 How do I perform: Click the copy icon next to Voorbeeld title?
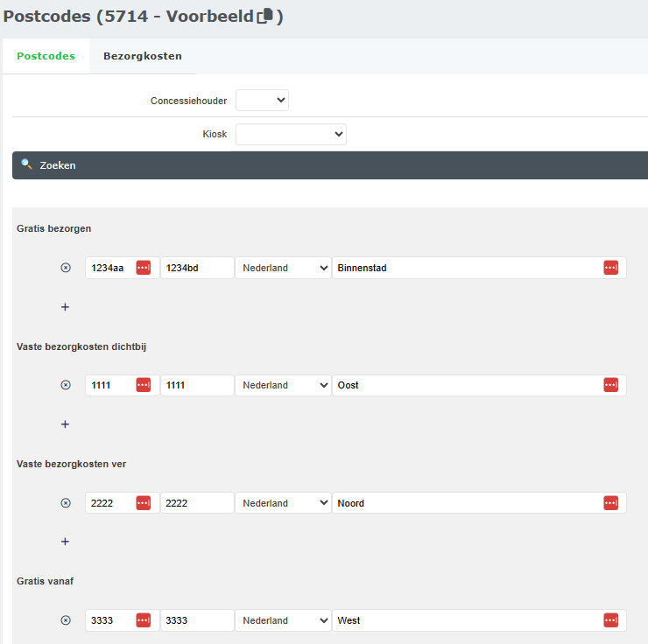pyautogui.click(x=264, y=17)
